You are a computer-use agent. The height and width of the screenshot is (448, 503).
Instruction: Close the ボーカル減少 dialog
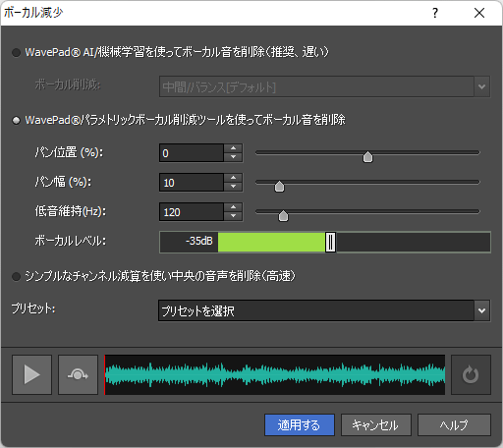(479, 13)
